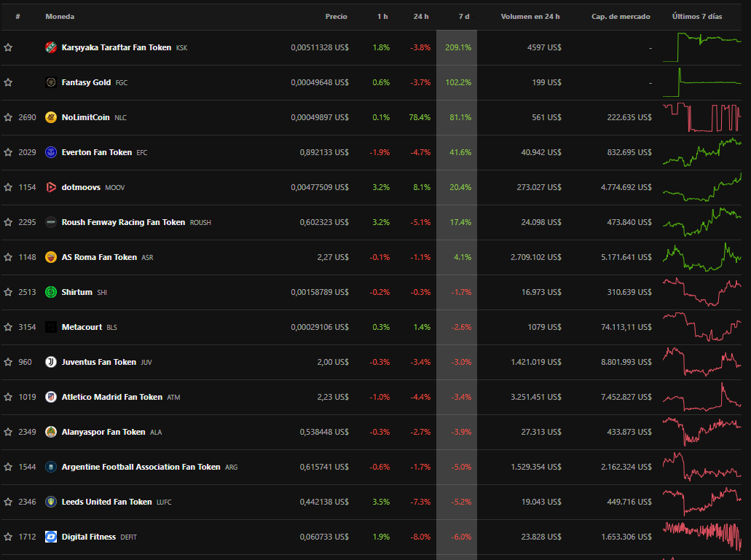Click the Fantasy Gold coin logo
This screenshot has height=560, width=751.
click(x=51, y=82)
